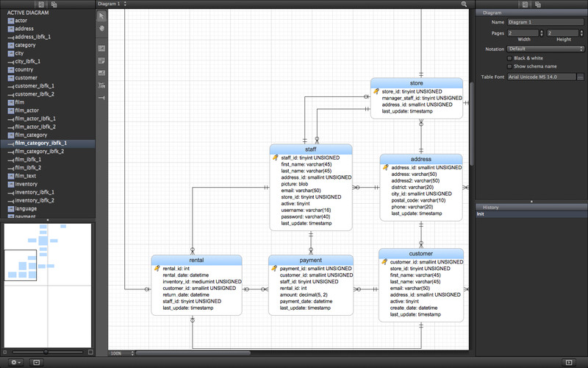Pick the image tool in toolbar
588x368 pixels.
click(101, 73)
